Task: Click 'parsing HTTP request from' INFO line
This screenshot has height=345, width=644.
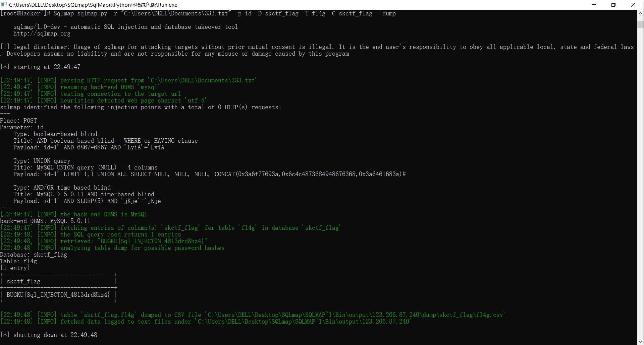Action: tap(128, 80)
